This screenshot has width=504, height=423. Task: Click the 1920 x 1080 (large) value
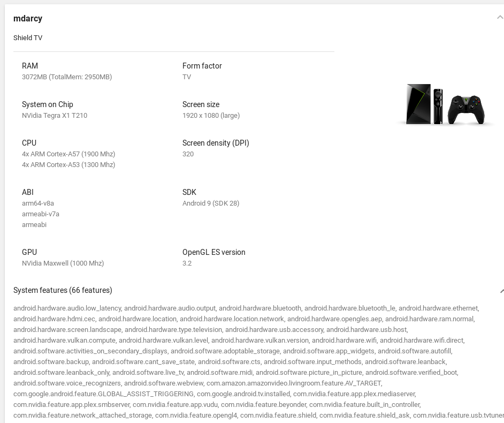point(211,116)
